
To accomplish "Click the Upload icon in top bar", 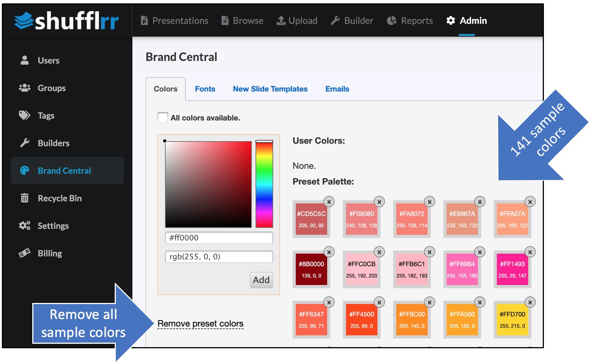I will (281, 21).
